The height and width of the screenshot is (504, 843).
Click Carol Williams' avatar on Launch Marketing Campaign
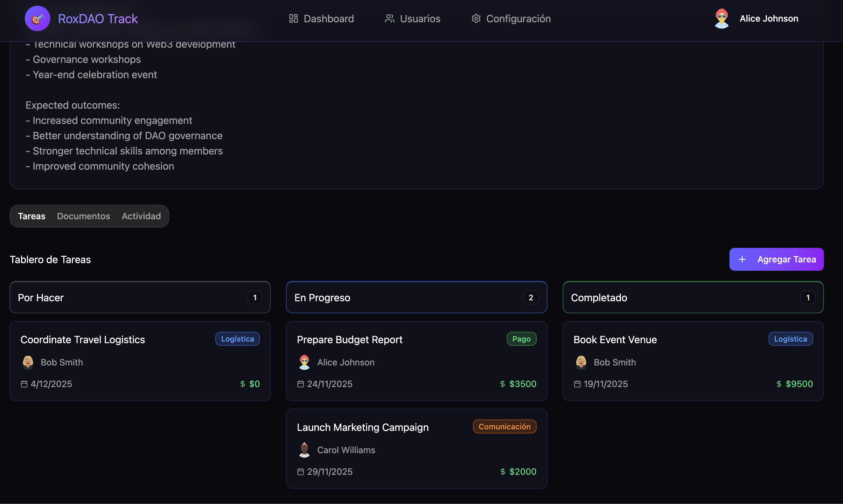pyautogui.click(x=304, y=450)
